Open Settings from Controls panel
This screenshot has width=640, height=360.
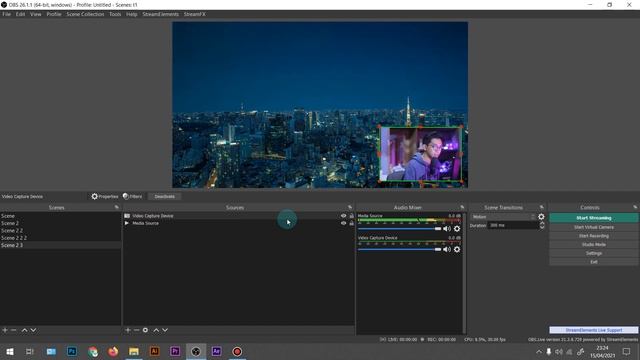click(x=593, y=253)
